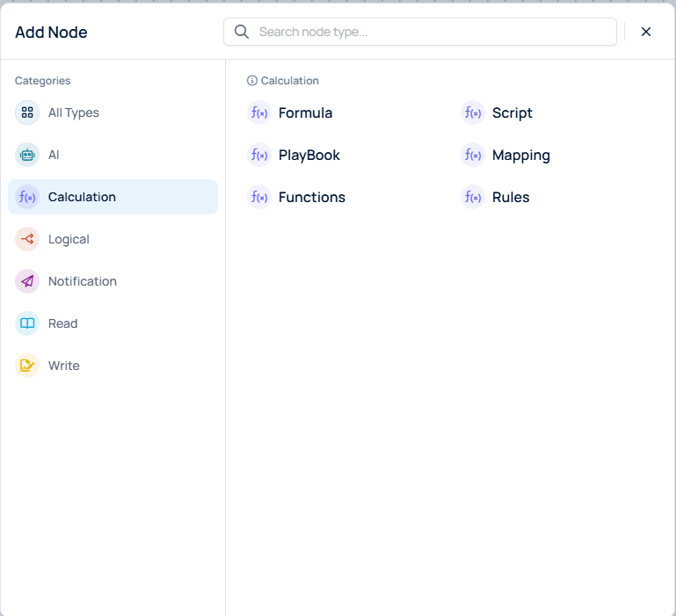Switch to the Logical category label
Screen dimensions: 676x616
(x=69, y=239)
